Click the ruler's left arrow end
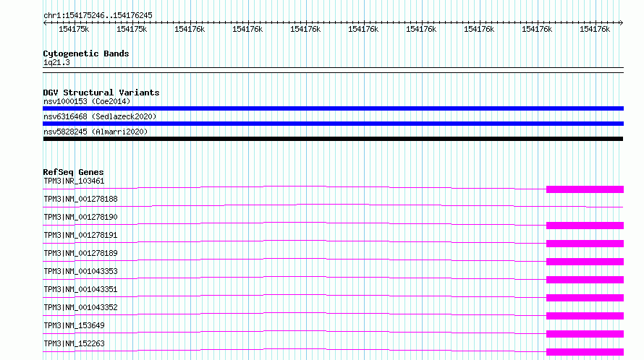Screen dimensions: 644x360 [x=45, y=22]
